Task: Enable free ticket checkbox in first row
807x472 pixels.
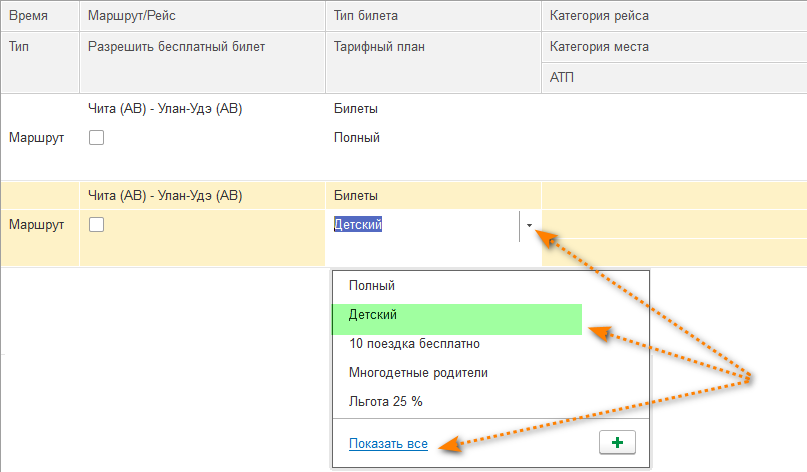Action: [97, 138]
